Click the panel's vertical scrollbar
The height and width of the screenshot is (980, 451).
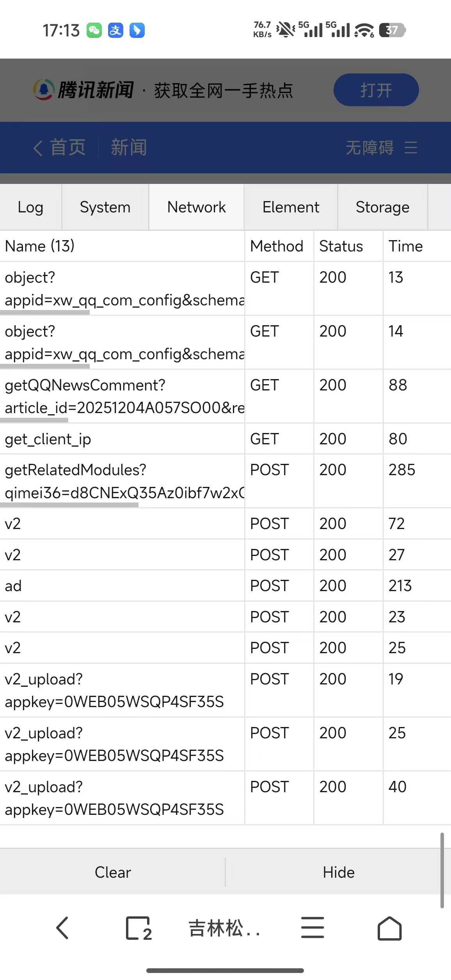442,870
